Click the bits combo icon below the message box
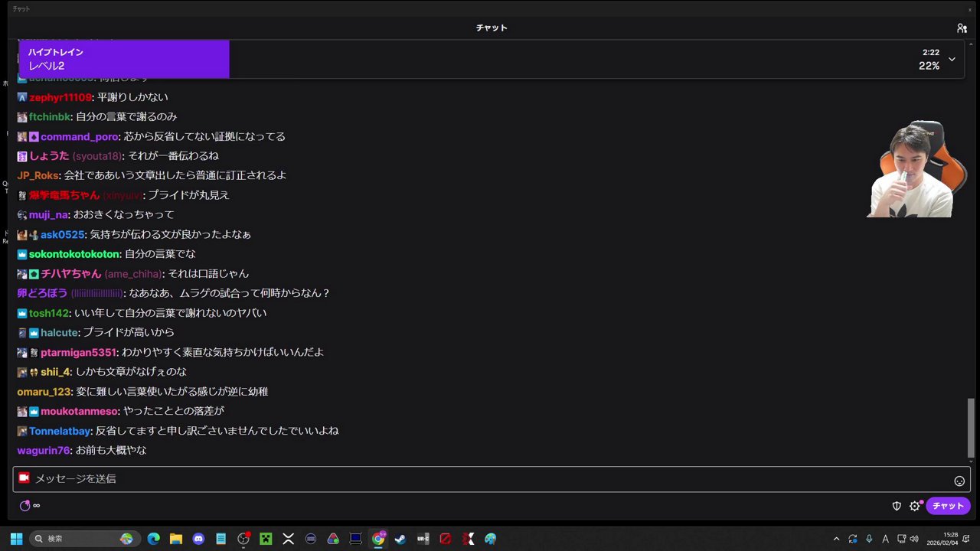 click(25, 505)
